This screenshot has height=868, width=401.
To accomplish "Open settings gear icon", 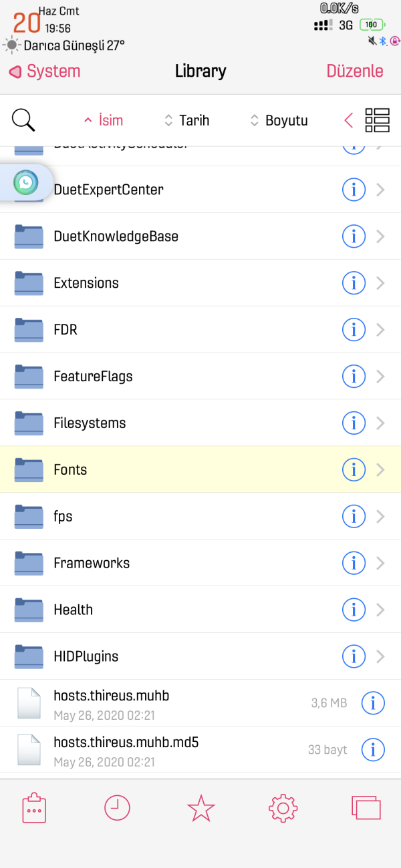I will click(283, 809).
